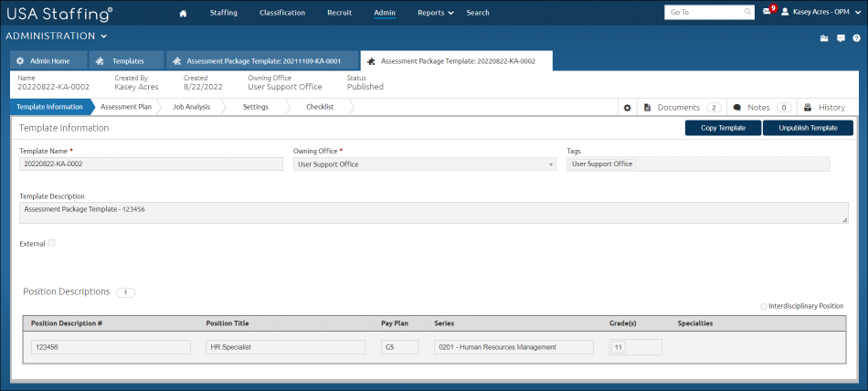Open the Admin menu
868x391 pixels.
click(385, 13)
